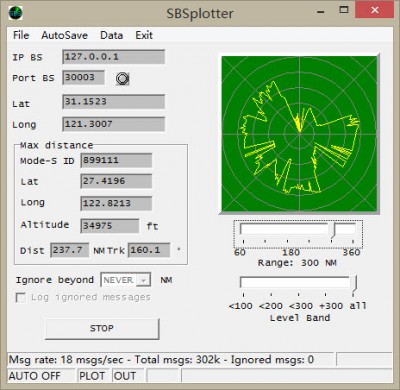
Task: Open the Exit menu
Action: (144, 35)
